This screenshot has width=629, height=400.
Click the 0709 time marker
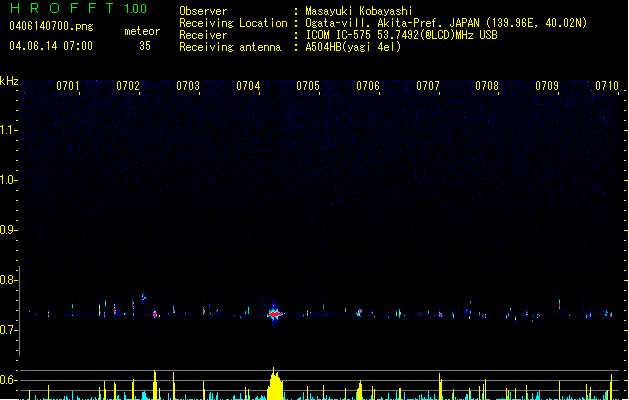[x=547, y=86]
